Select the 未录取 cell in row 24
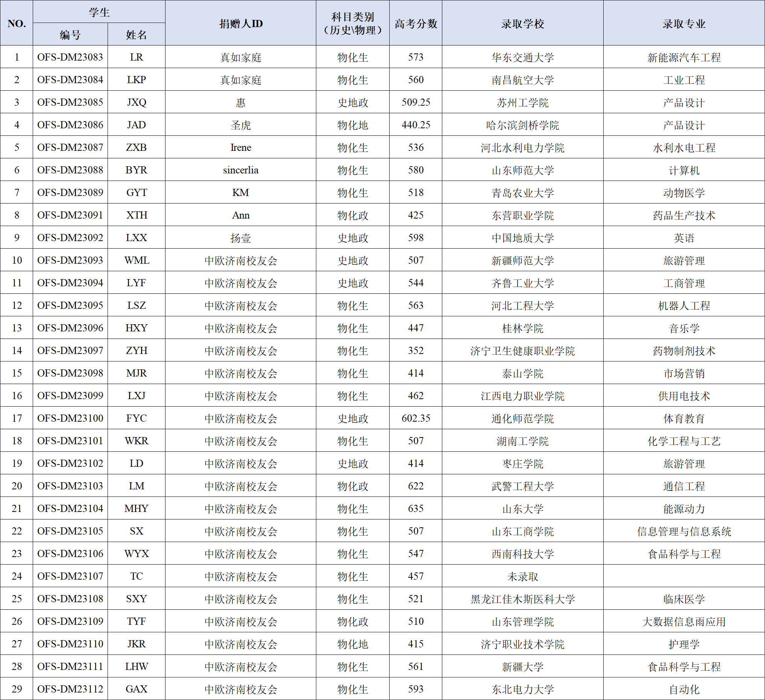The image size is (765, 700). click(x=522, y=576)
